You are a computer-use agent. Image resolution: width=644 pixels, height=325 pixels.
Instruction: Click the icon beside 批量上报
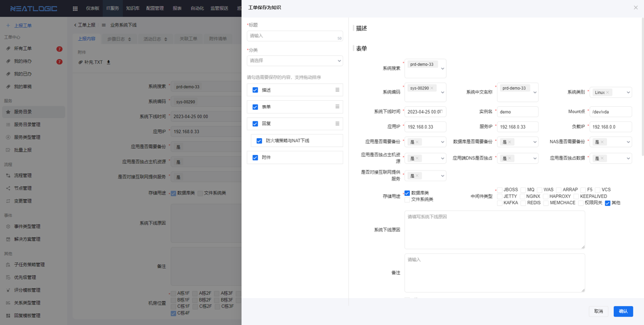(8, 150)
